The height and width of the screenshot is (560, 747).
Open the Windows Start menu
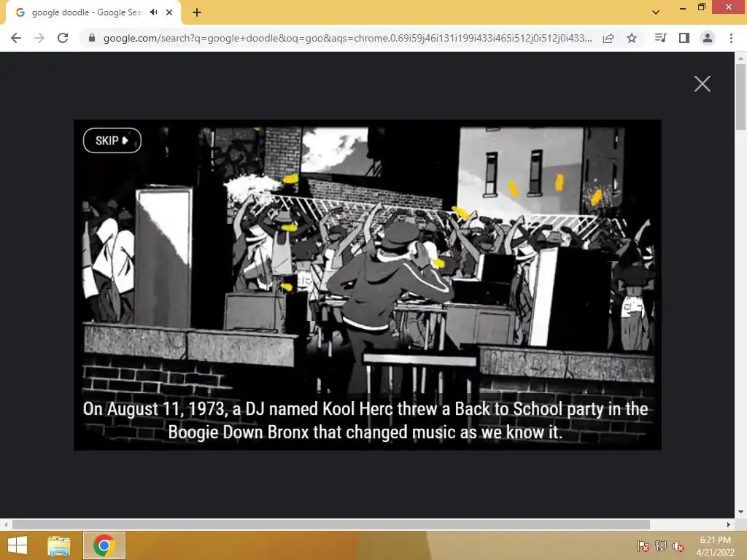(18, 545)
